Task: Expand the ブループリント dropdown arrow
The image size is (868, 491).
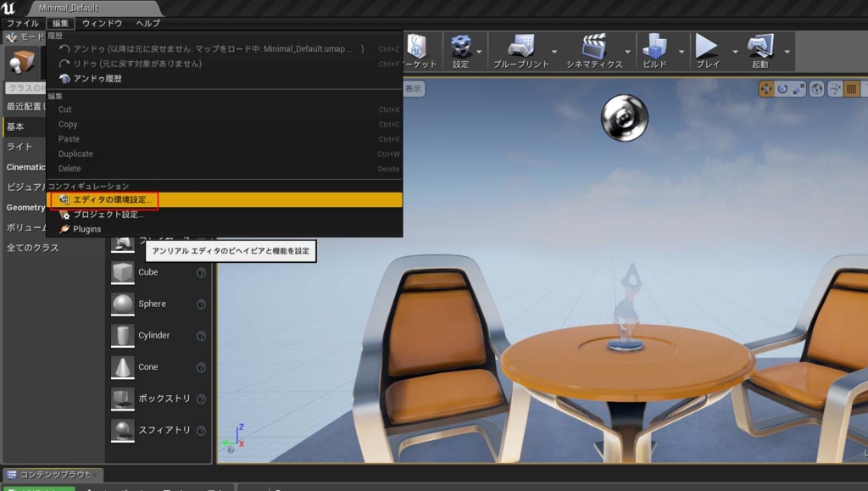Action: tap(554, 52)
